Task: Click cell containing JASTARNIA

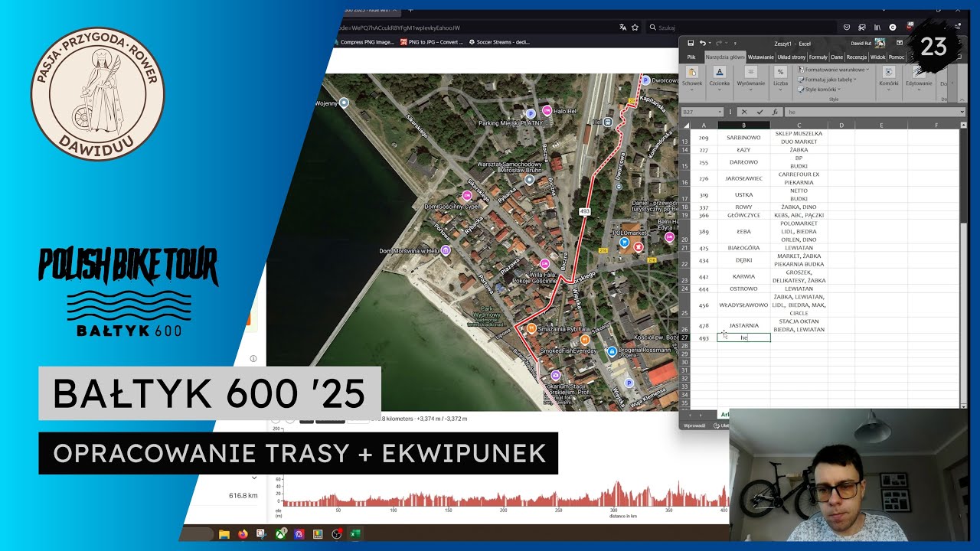Action: [743, 325]
